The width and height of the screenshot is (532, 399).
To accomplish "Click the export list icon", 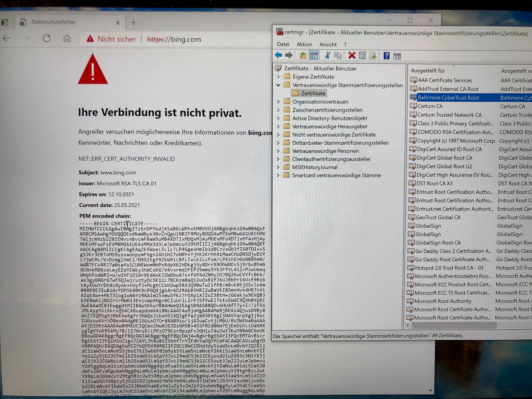I will [x=373, y=56].
